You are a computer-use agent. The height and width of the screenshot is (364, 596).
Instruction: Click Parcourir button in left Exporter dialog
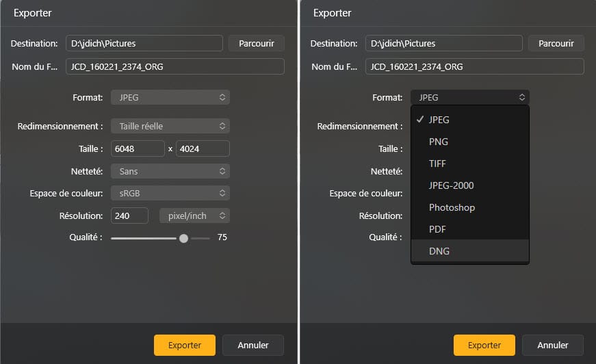pos(256,43)
